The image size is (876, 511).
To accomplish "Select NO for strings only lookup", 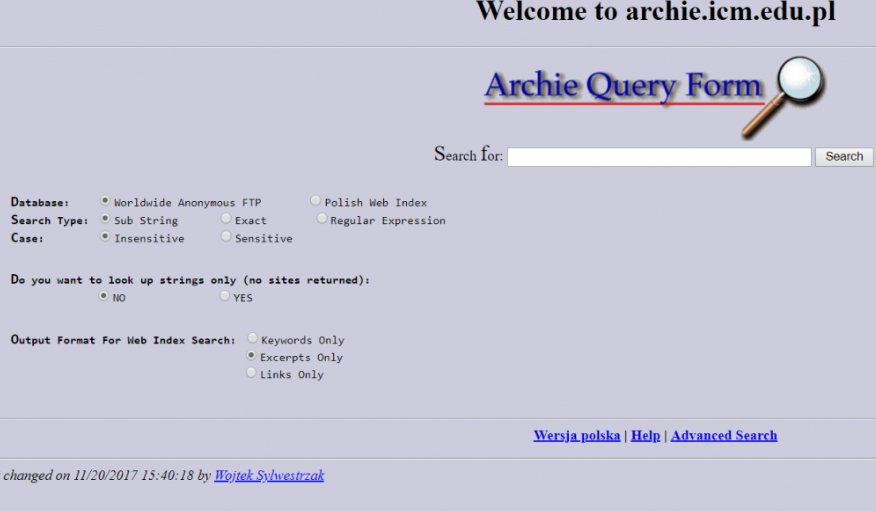I will [x=104, y=297].
